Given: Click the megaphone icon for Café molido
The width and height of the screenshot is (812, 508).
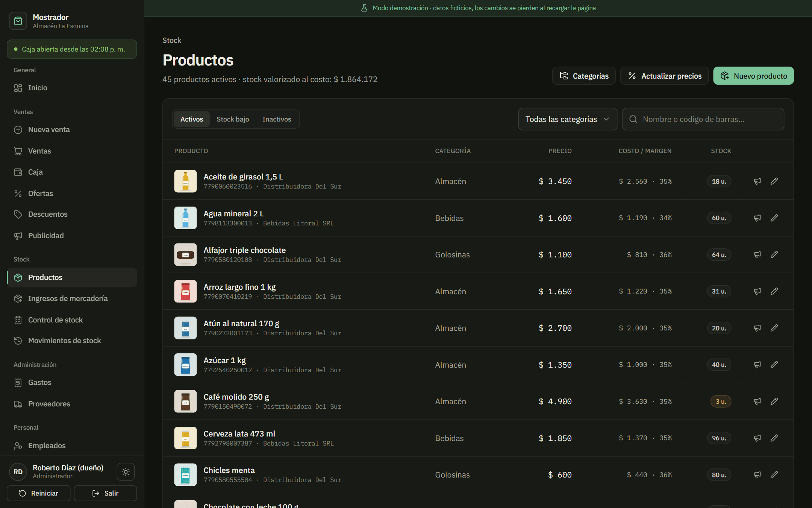Looking at the screenshot, I should click(757, 402).
